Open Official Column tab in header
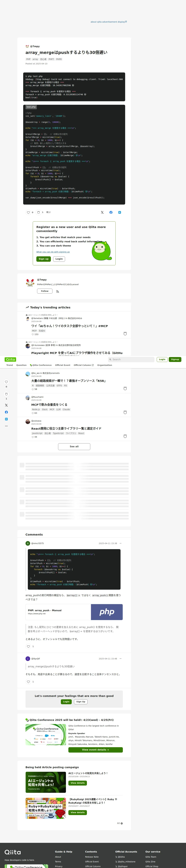This screenshot has width=186, height=868. 83,365
